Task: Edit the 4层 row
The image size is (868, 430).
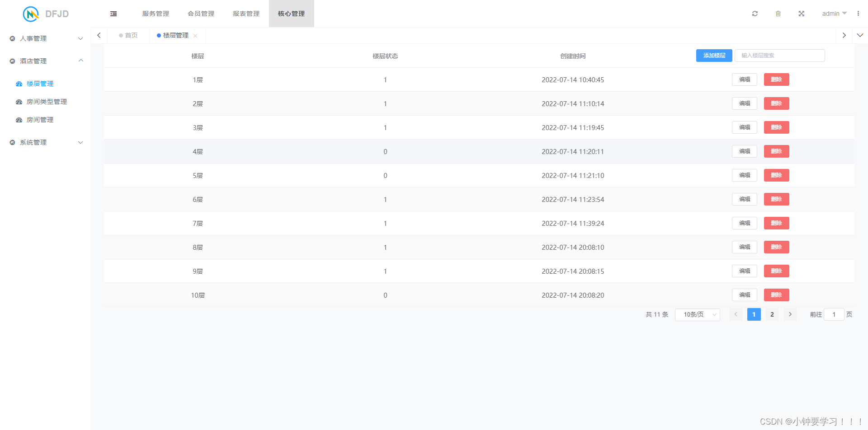Action: (744, 151)
